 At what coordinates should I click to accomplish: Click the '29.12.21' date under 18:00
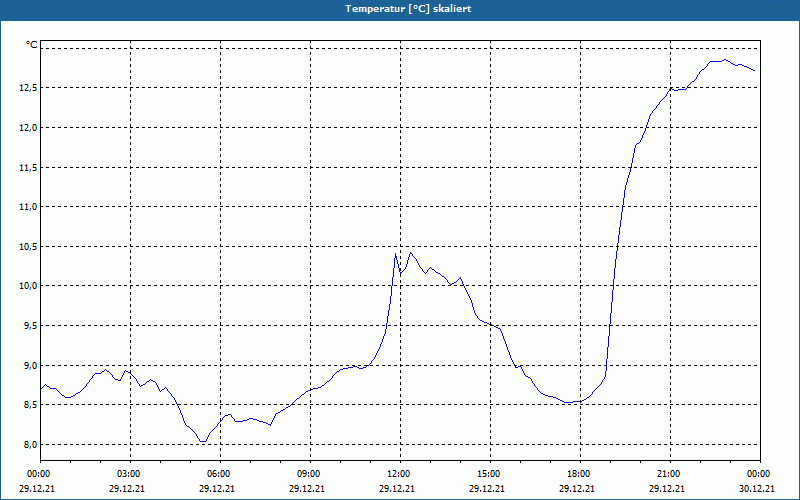coord(577,488)
